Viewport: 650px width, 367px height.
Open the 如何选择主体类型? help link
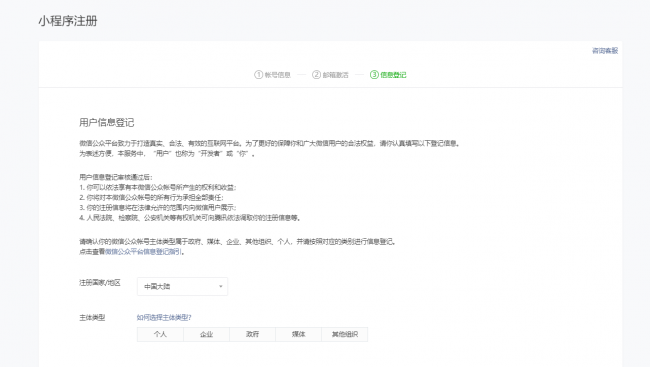point(164,318)
